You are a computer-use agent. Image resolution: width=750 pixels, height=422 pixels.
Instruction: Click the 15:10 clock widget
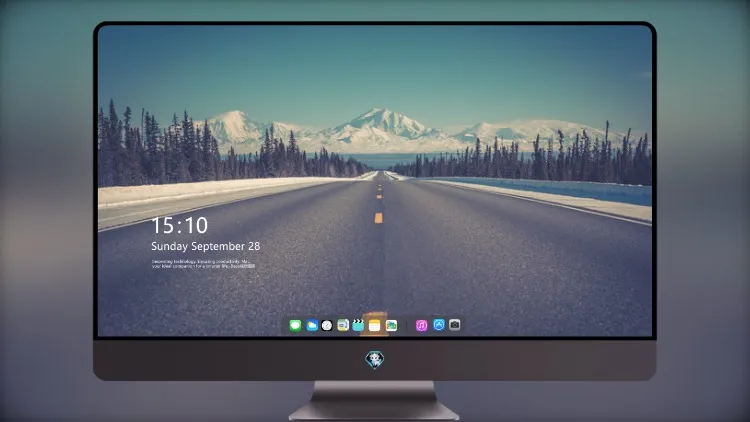[x=179, y=225]
